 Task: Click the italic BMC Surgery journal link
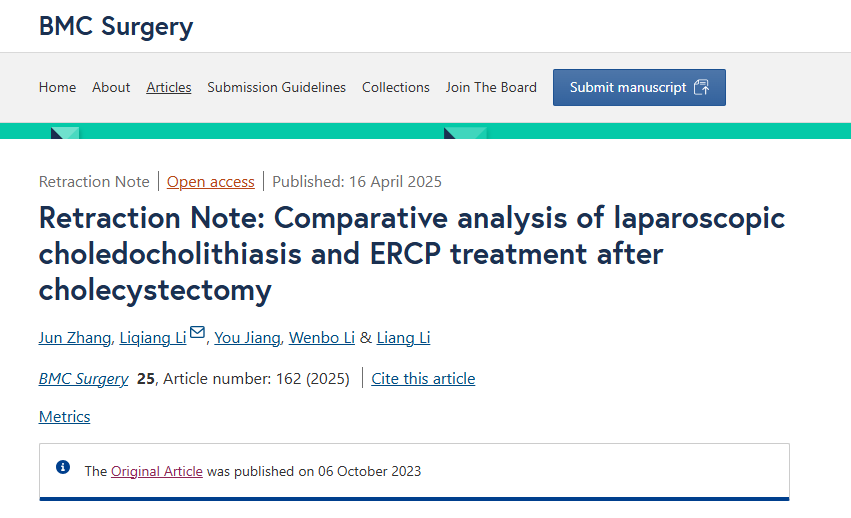(84, 378)
